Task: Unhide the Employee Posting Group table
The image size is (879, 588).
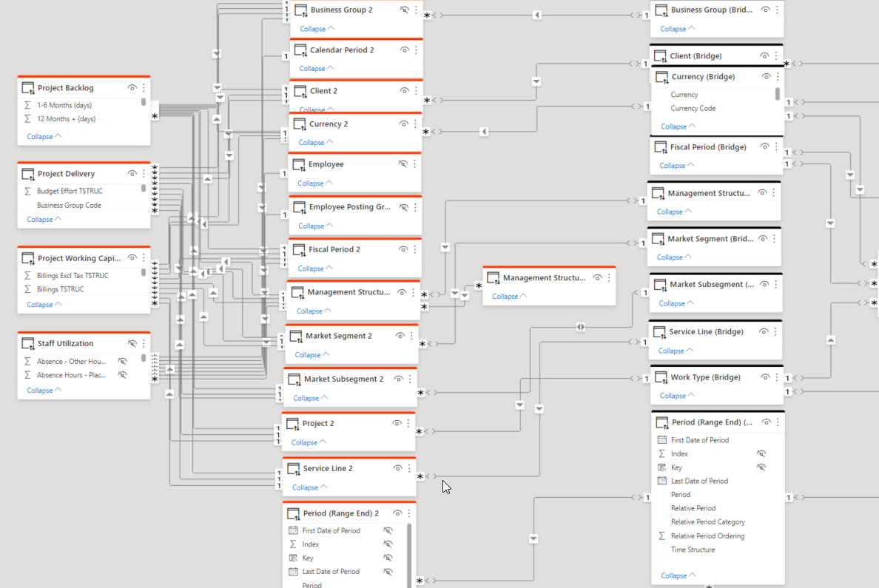Action: 404,207
